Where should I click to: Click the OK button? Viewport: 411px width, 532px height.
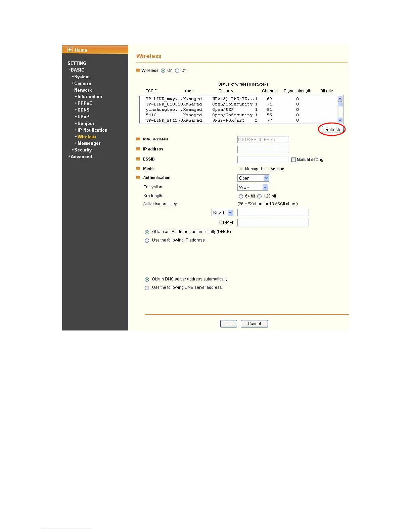[229, 324]
